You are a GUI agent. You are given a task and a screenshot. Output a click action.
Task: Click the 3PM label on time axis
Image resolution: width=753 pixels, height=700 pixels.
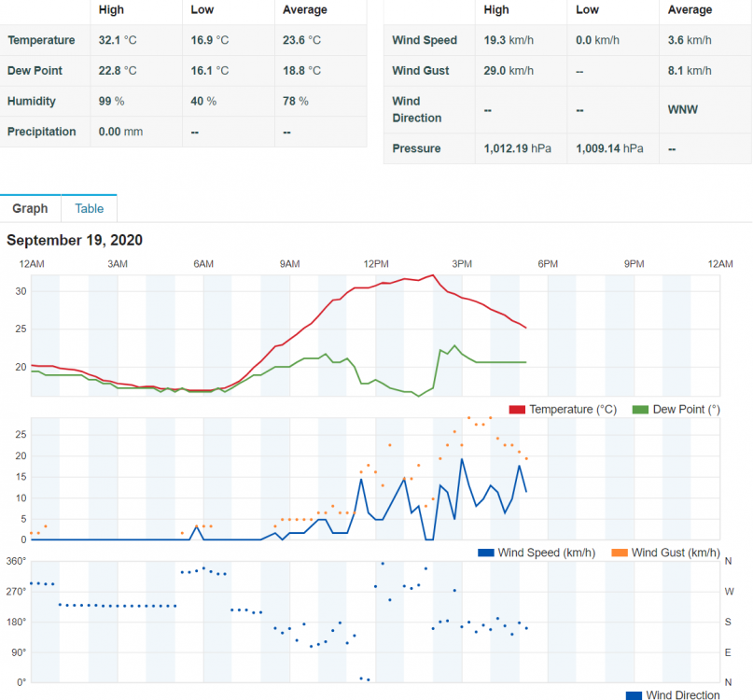pos(462,264)
